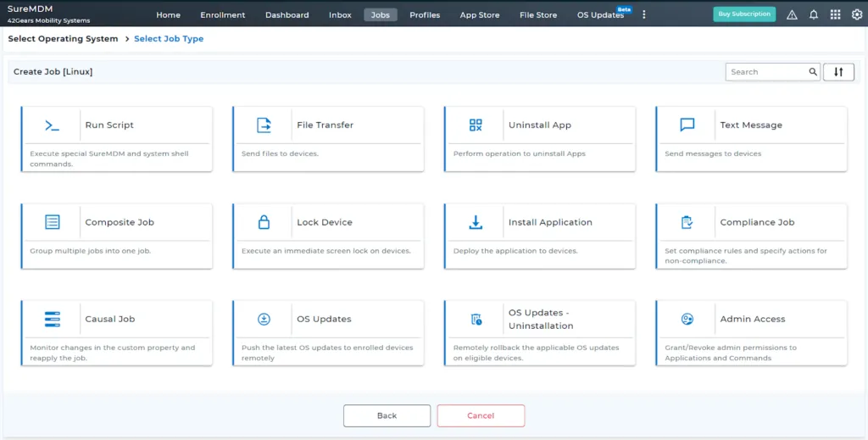868x440 pixels.
Task: Select the Text Message job title
Action: point(751,125)
